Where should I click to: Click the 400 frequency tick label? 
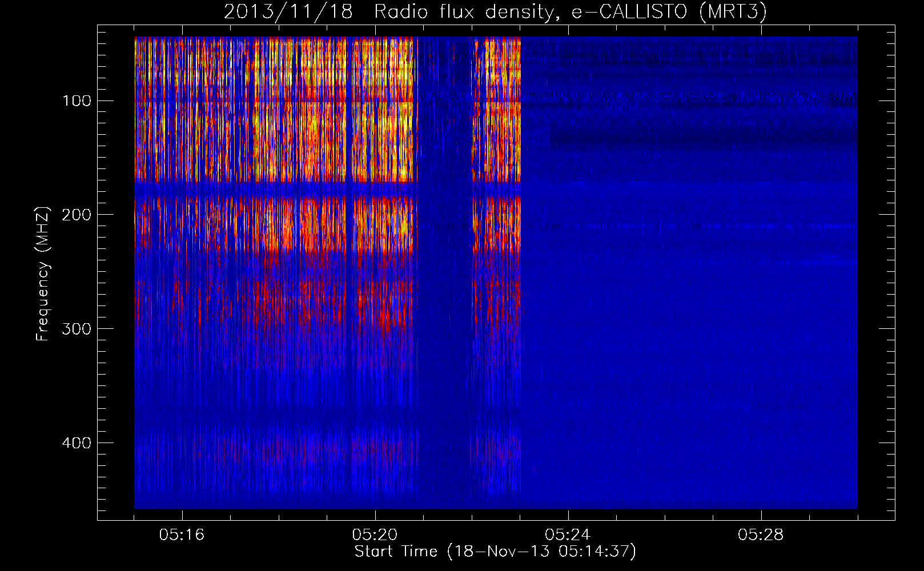coord(77,443)
